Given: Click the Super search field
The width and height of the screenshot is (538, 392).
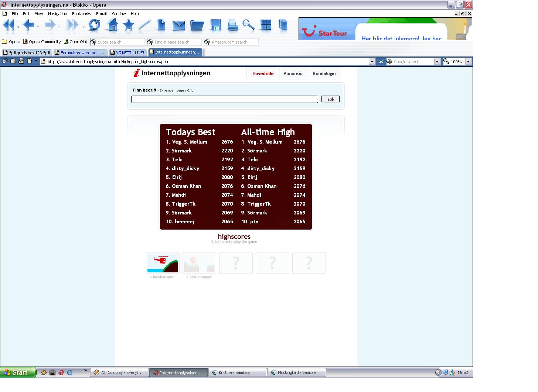Looking at the screenshot, I should (118, 42).
